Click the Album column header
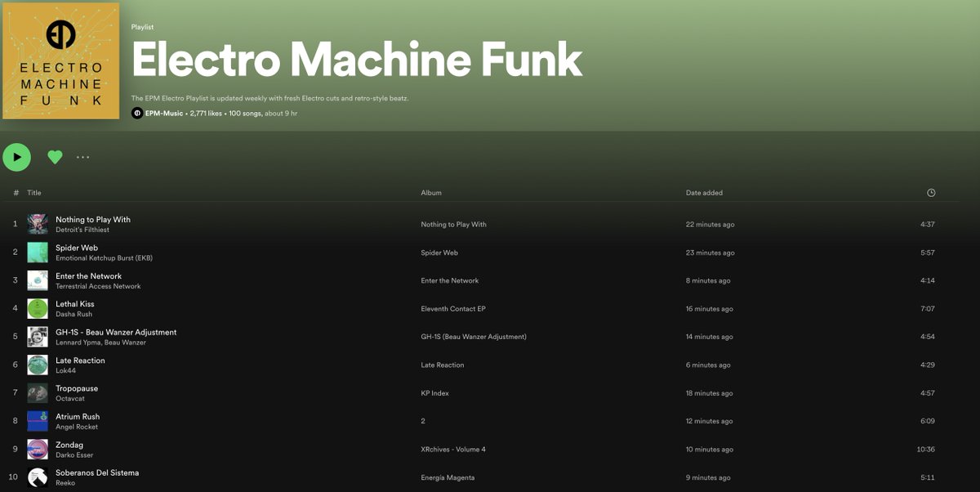Image resolution: width=980 pixels, height=492 pixels. click(431, 193)
